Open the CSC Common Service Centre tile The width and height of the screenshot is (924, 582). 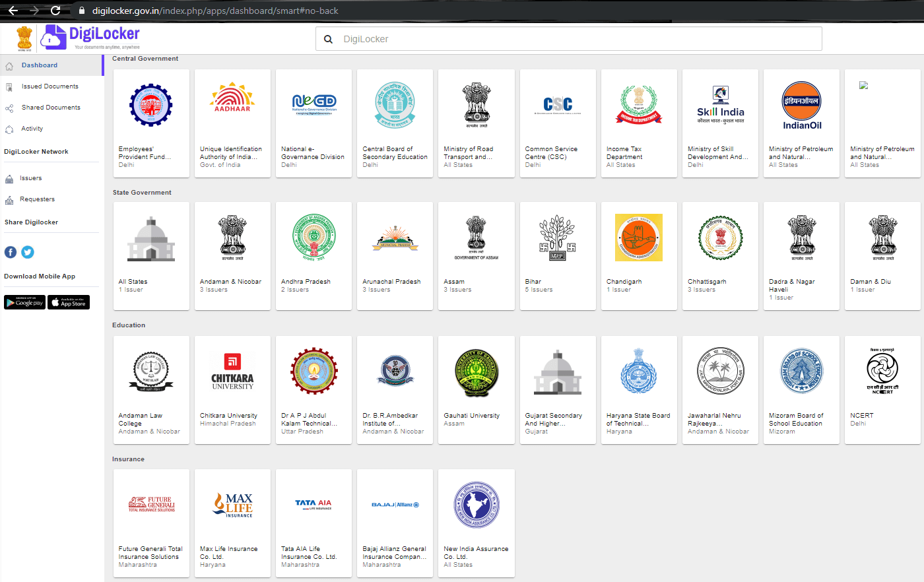tap(558, 123)
